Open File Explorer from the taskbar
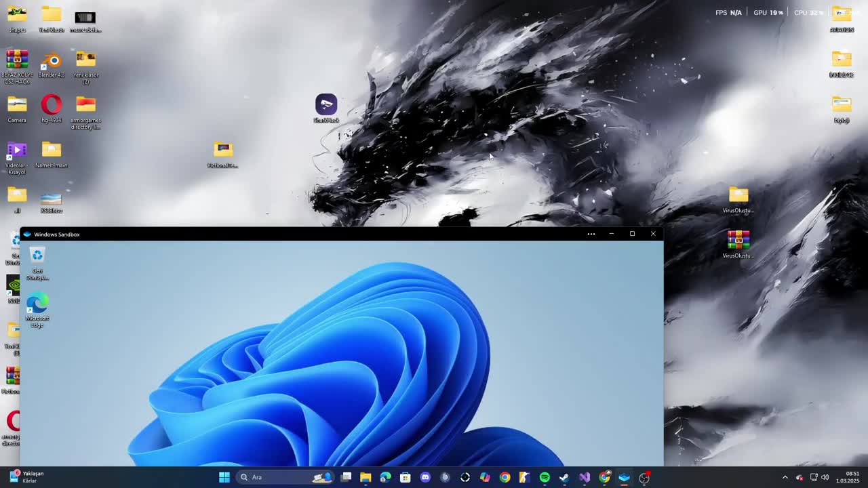The height and width of the screenshot is (488, 868). tap(366, 477)
